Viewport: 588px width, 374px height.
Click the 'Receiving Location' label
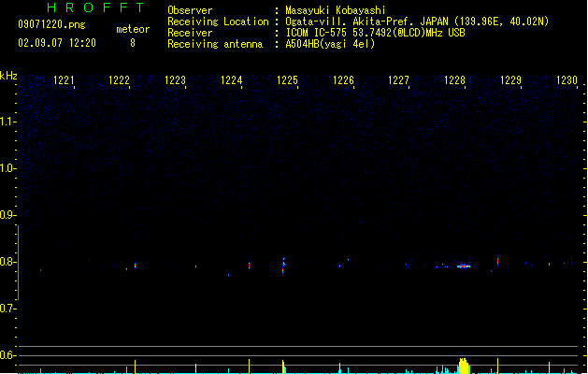click(x=218, y=22)
